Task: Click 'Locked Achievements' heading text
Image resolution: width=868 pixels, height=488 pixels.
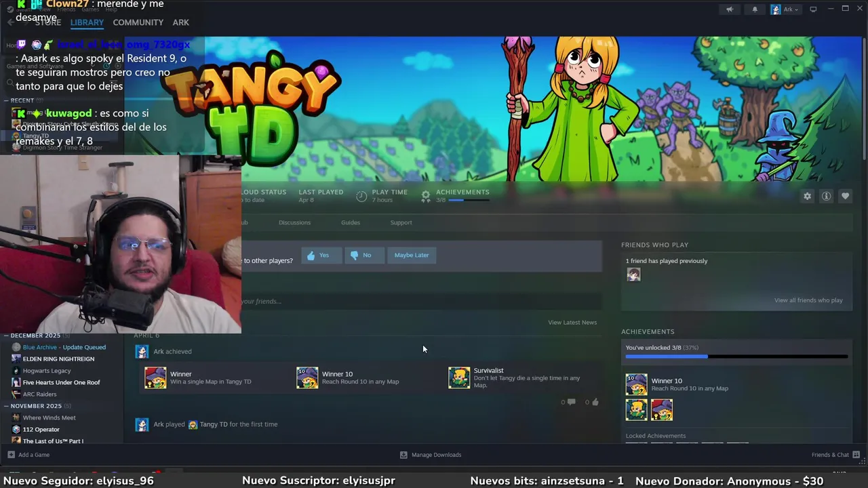Action: point(656,436)
